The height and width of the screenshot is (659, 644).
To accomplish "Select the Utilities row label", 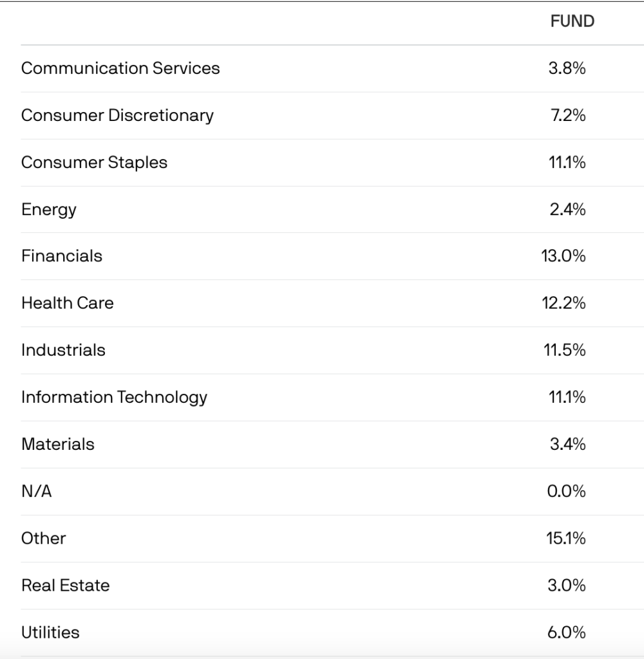I will [50, 632].
